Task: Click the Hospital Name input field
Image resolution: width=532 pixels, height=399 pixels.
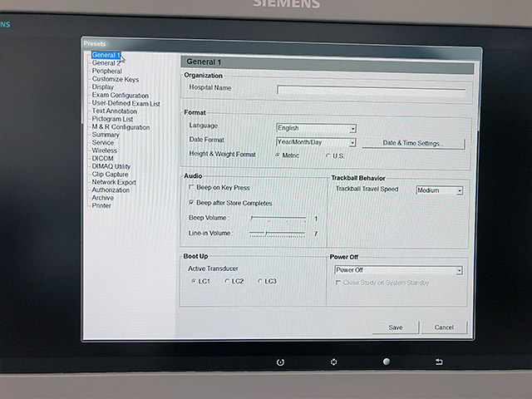Action: click(372, 91)
